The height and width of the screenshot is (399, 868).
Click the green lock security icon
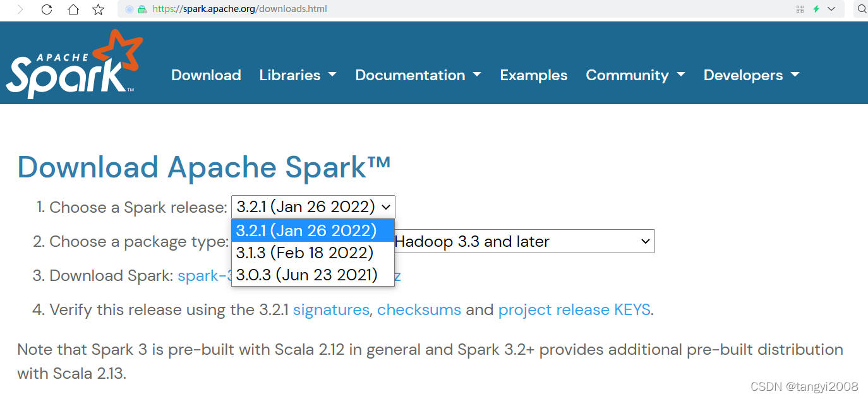coord(142,9)
